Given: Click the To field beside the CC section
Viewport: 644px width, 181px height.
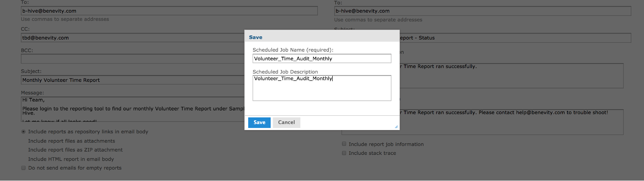Looking at the screenshot, I should click(x=169, y=11).
